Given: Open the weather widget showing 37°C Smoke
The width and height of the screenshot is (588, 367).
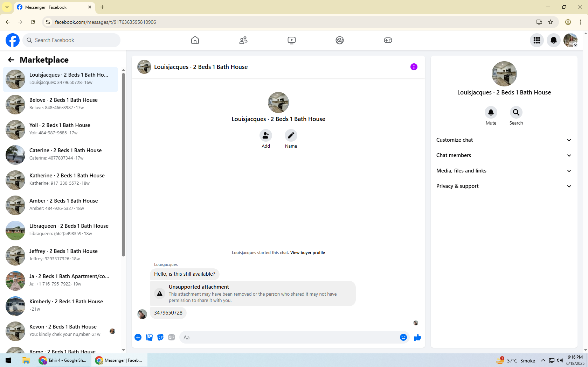Looking at the screenshot, I should (x=516, y=360).
